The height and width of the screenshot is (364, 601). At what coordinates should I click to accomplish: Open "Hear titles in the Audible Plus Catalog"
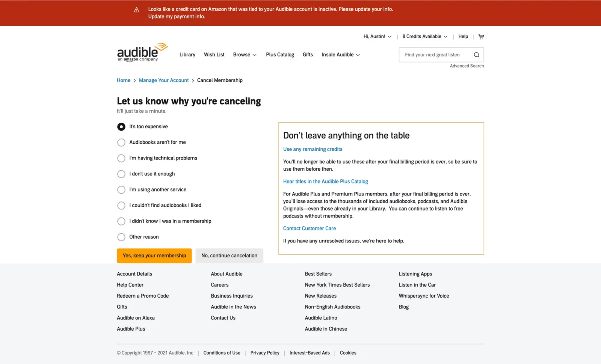pos(325,182)
